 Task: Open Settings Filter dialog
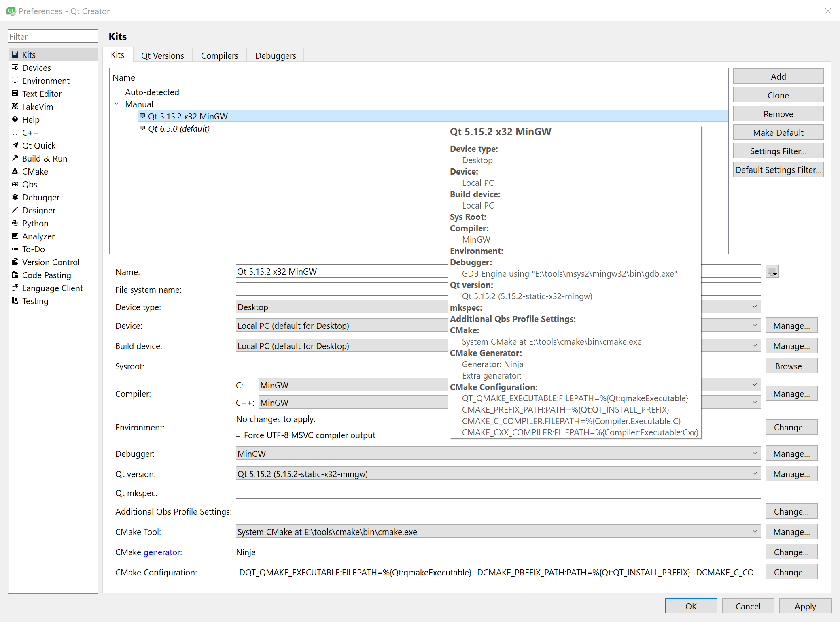(x=778, y=151)
